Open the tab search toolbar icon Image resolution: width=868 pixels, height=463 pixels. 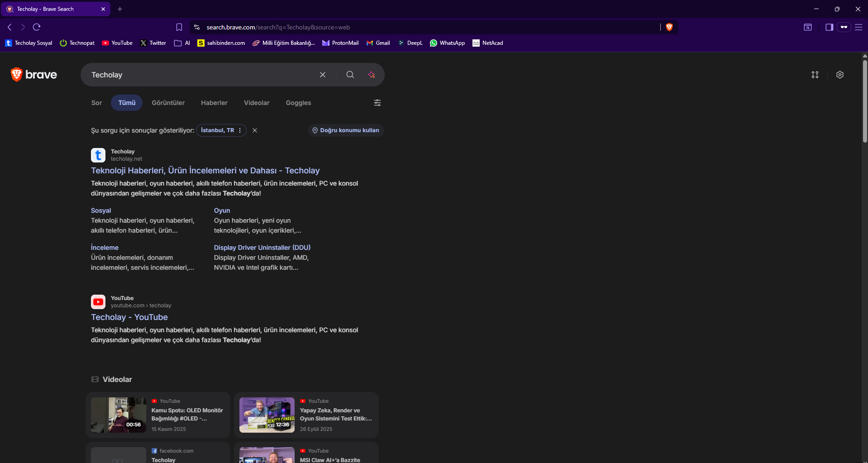pyautogui.click(x=808, y=27)
